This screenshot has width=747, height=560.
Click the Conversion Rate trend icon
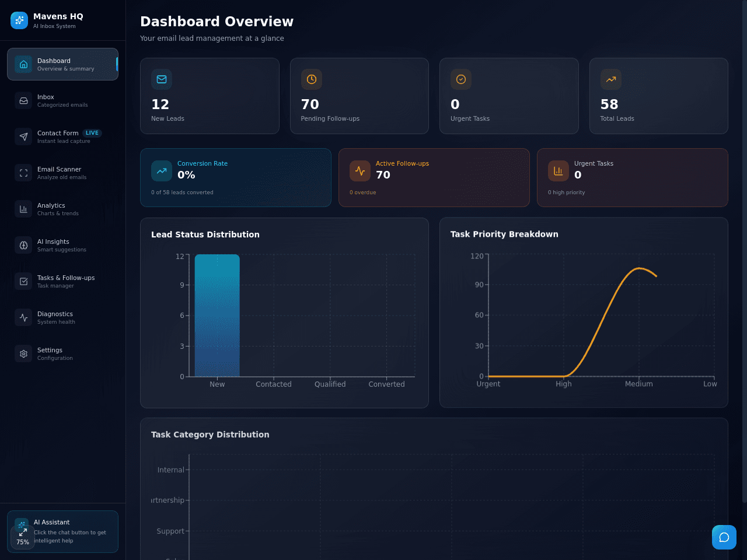click(x=162, y=171)
